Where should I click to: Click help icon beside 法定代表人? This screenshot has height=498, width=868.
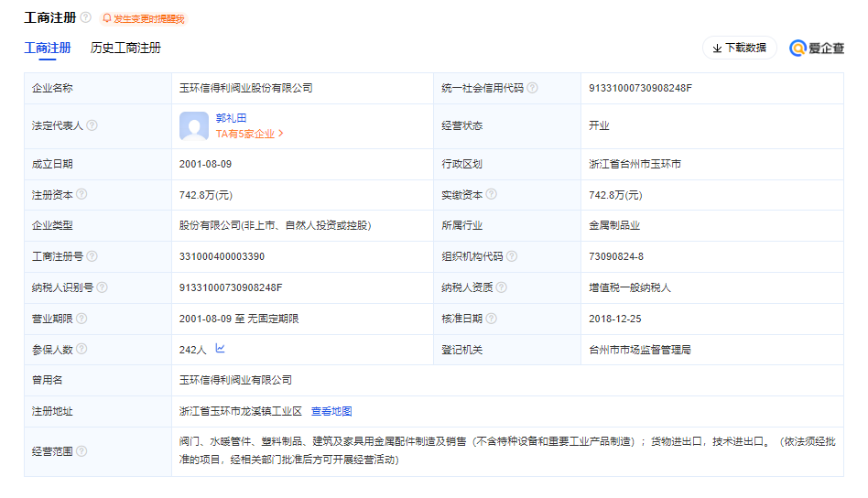pos(92,125)
